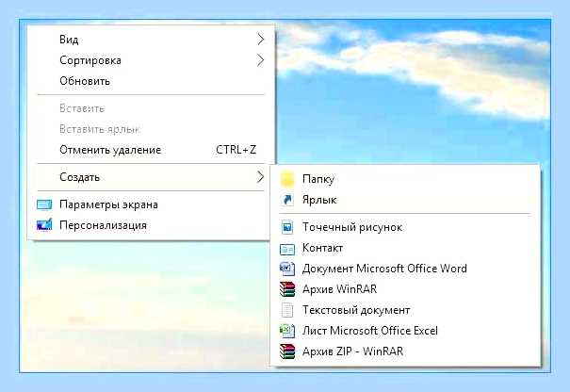Click the WinRAR icon beside Архив ZIP - WinRAR

[x=287, y=351]
